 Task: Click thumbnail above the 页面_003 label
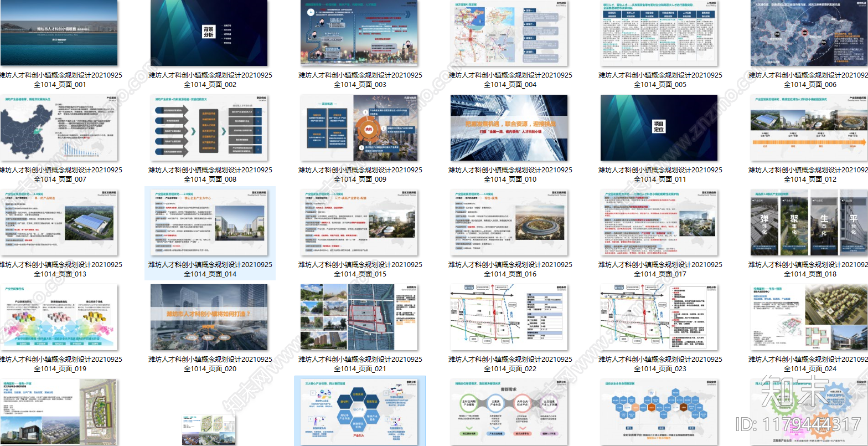[359, 33]
